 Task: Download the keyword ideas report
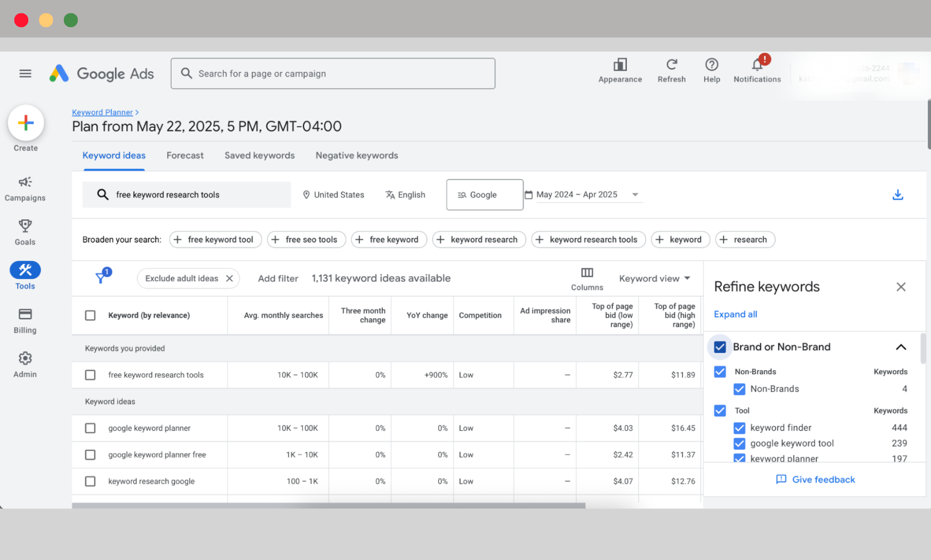pyautogui.click(x=897, y=195)
